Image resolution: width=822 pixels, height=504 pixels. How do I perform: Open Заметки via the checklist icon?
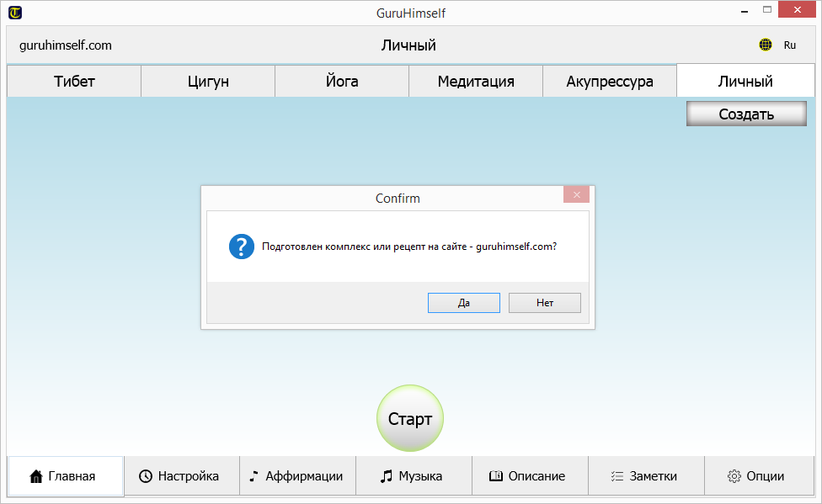click(616, 476)
